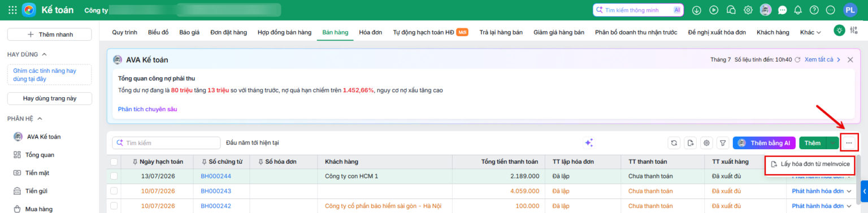Image resolution: width=868 pixels, height=213 pixels.
Task: Open voucher link BH000243
Action: (216, 191)
